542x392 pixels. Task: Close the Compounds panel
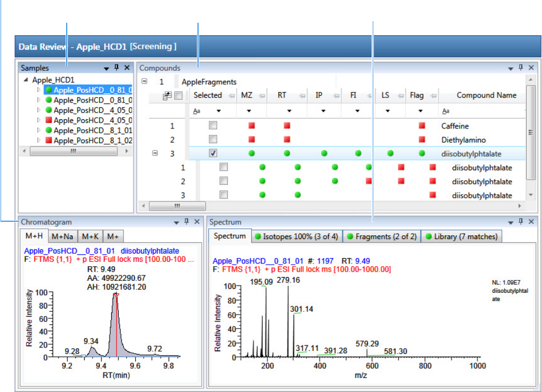(531, 68)
